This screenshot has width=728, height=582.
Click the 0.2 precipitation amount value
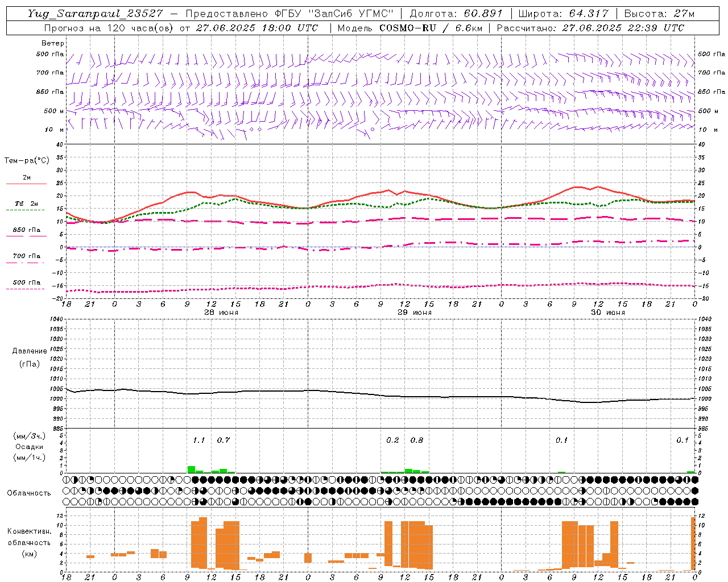(392, 440)
